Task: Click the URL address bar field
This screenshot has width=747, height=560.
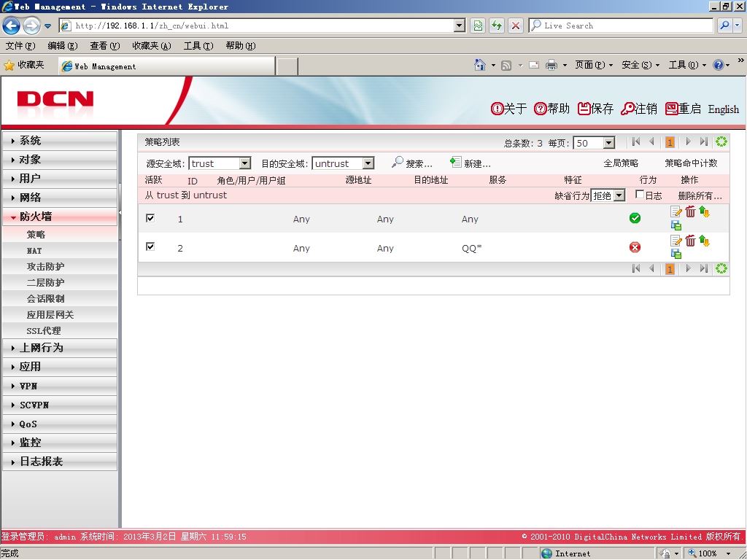Action: coord(263,26)
